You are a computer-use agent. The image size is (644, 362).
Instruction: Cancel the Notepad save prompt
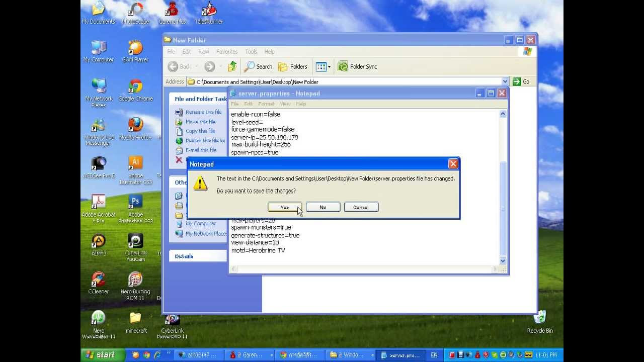(x=361, y=207)
